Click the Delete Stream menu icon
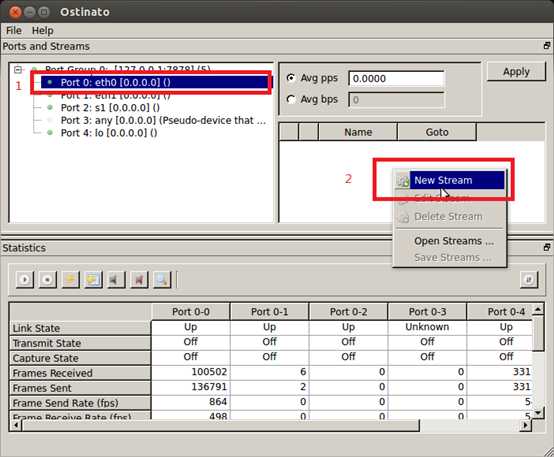 pos(403,217)
